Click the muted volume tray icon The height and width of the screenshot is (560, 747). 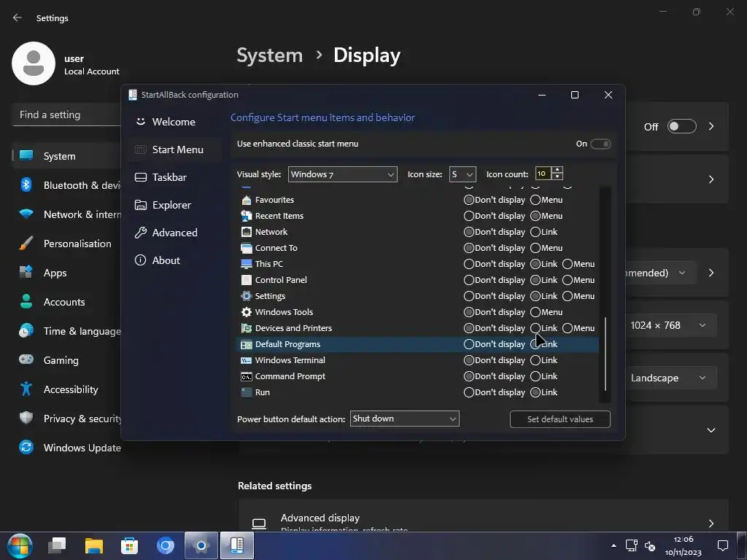[650, 545]
